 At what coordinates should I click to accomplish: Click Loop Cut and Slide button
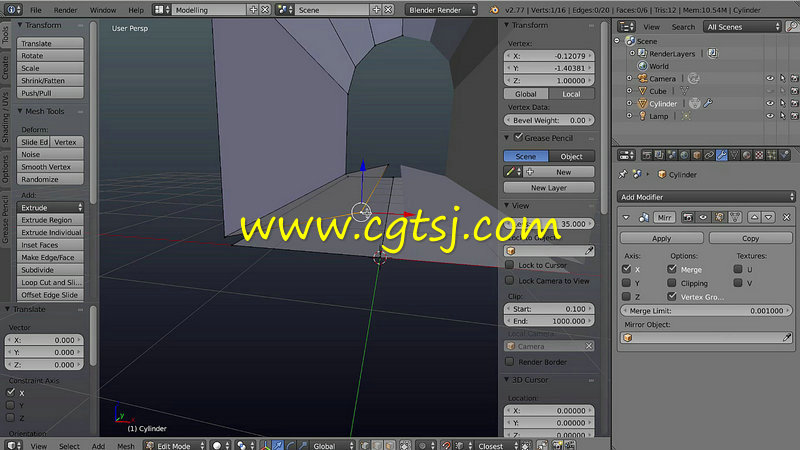coord(51,282)
